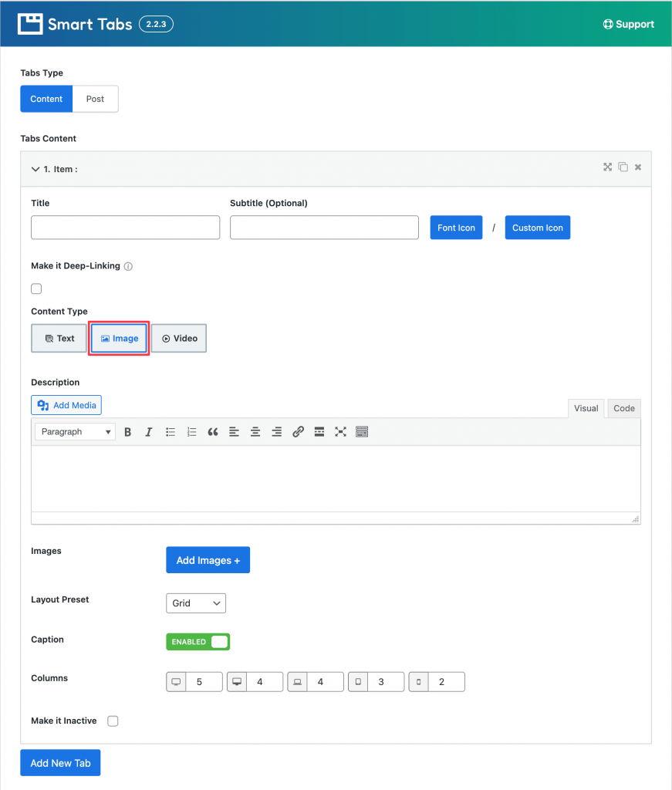The image size is (672, 790).
Task: Insert numbered list in description
Action: (x=191, y=432)
